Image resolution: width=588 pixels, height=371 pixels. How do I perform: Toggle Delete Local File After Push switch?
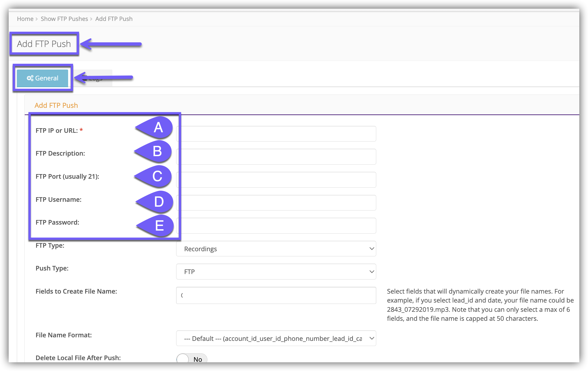(x=192, y=359)
